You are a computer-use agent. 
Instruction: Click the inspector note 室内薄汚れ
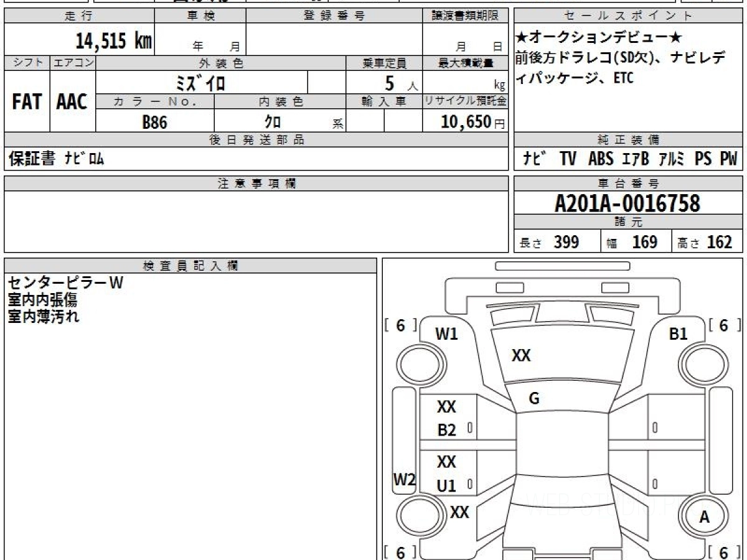click(x=44, y=316)
